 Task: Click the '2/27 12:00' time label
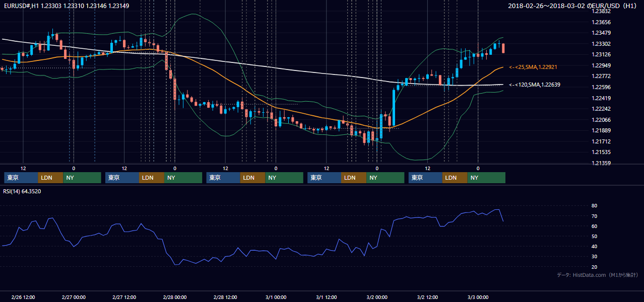(x=124, y=297)
